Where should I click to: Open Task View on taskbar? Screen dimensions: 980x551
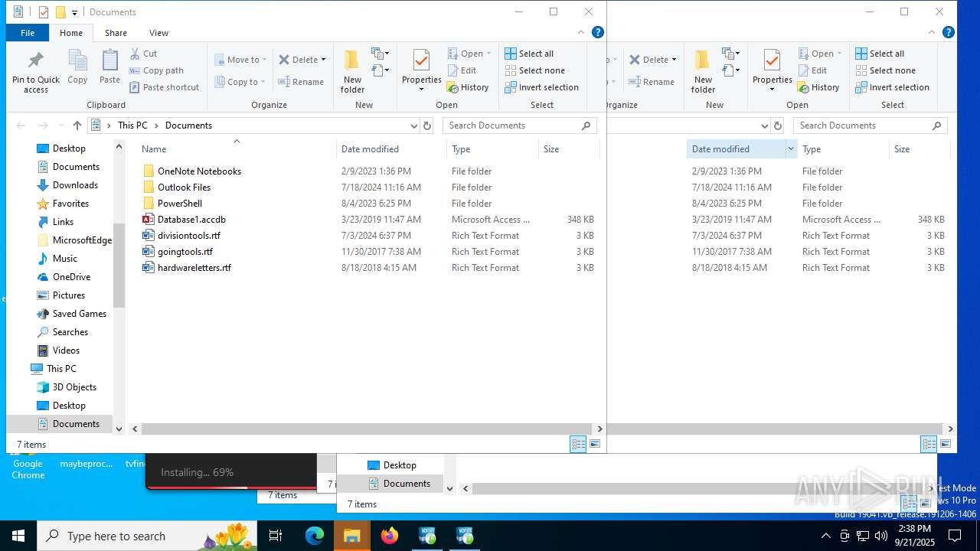(276, 536)
